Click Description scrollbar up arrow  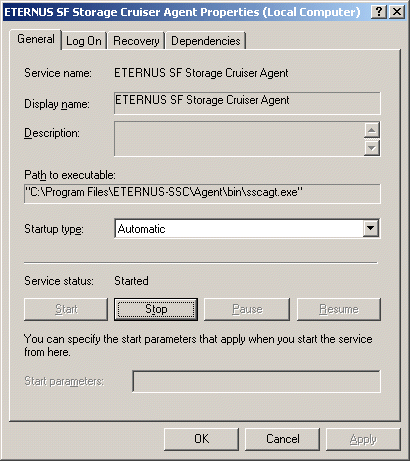point(372,130)
